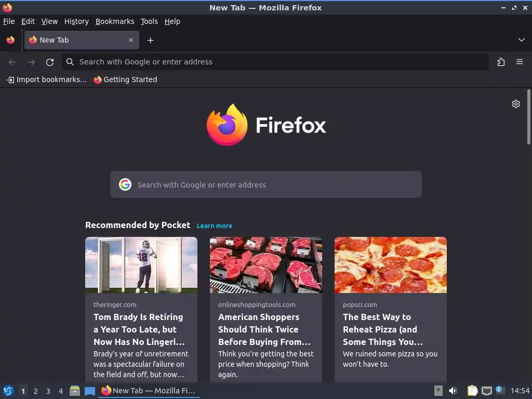Open the removable media eject tray icon
532x399 pixels.
coord(438,391)
